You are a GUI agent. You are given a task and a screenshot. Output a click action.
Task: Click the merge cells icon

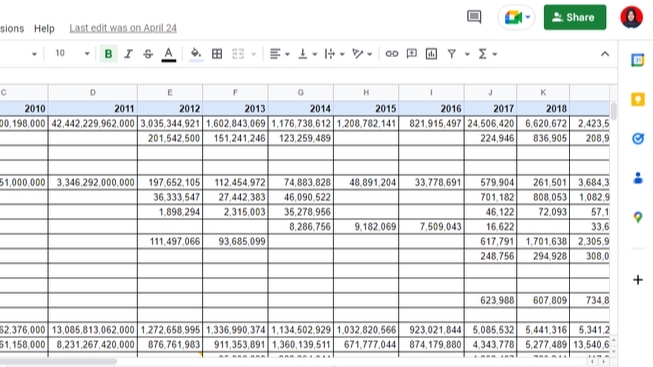(238, 54)
